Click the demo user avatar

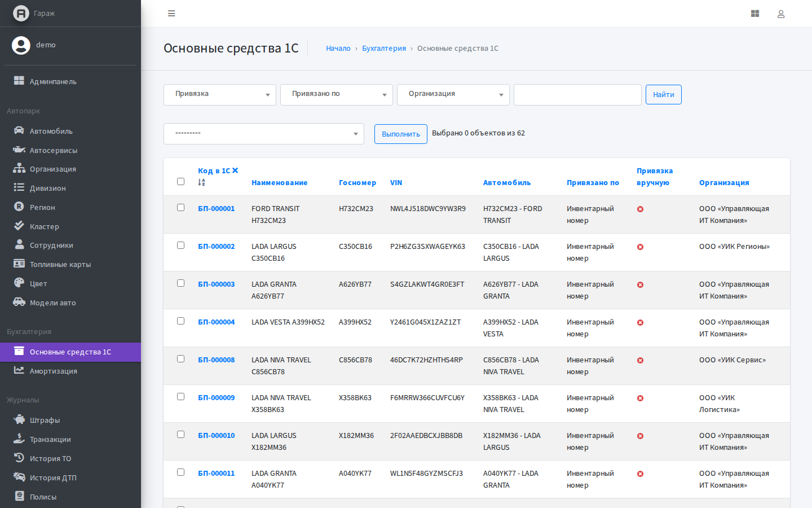(x=21, y=45)
